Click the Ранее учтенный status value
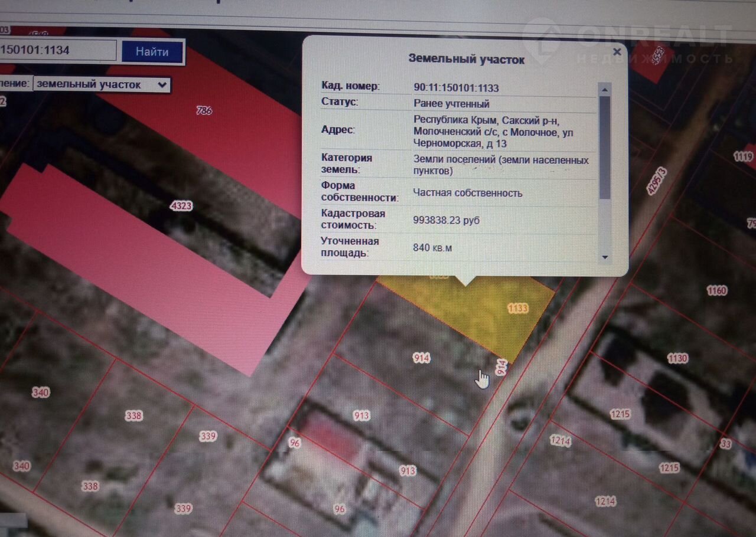 coord(451,104)
